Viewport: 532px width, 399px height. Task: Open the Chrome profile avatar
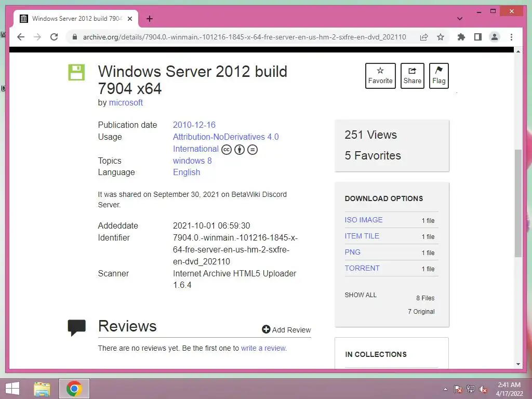495,37
